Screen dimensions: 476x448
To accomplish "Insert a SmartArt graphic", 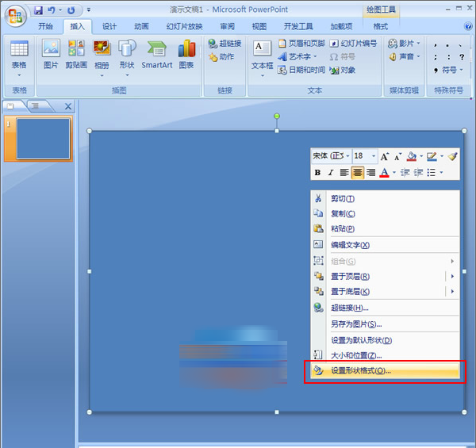I will tap(156, 55).
